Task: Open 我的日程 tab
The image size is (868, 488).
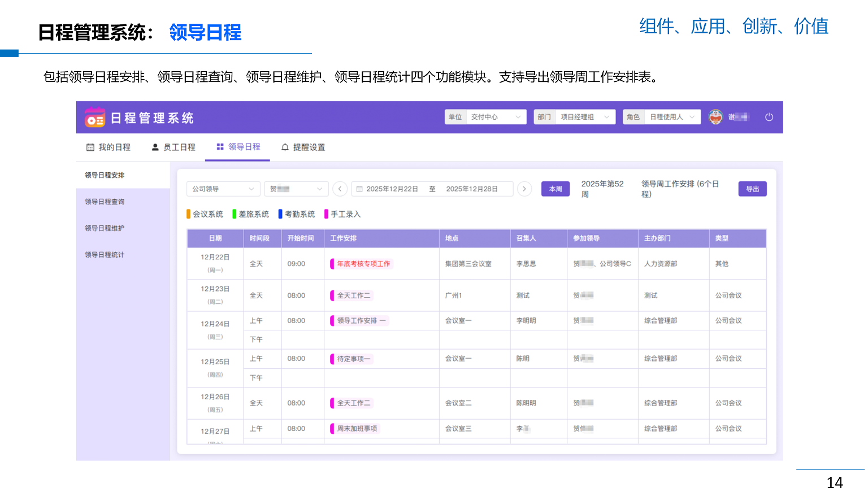Action: [108, 147]
